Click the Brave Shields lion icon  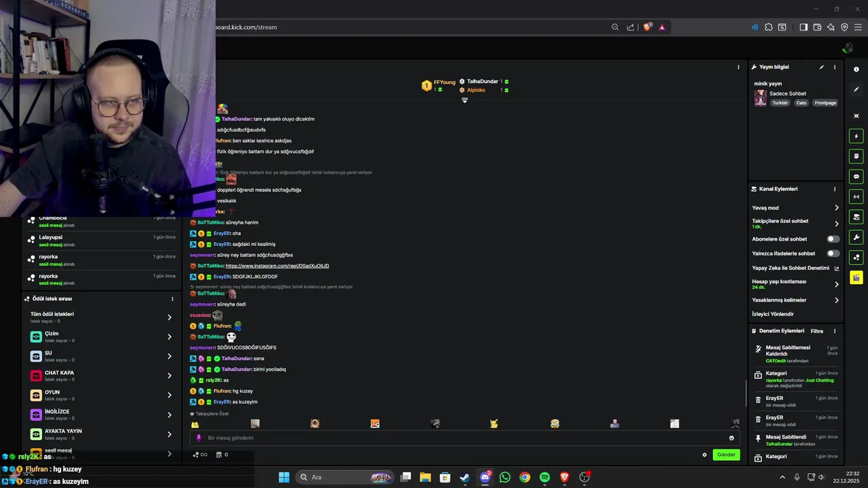point(647,27)
